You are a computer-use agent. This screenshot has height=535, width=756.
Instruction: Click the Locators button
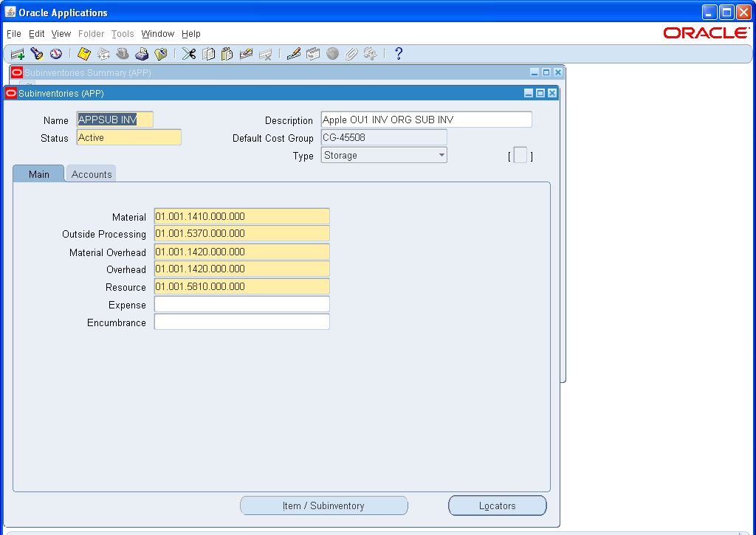point(497,505)
